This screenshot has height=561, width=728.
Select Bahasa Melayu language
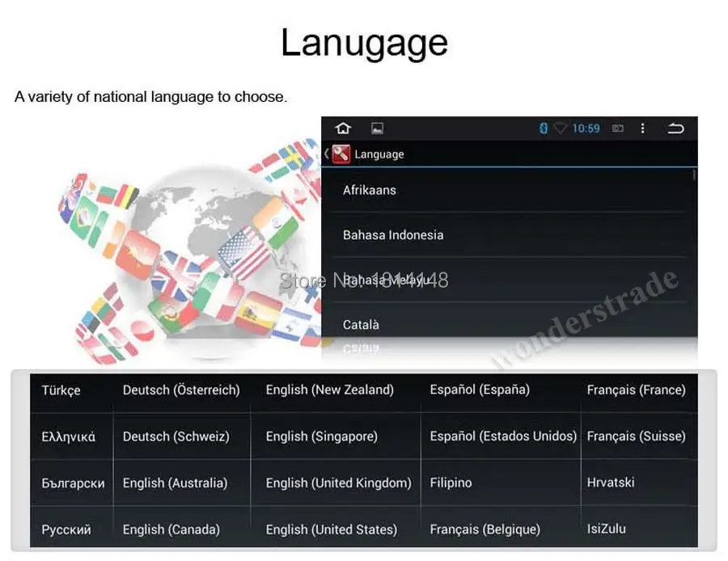coord(509,280)
